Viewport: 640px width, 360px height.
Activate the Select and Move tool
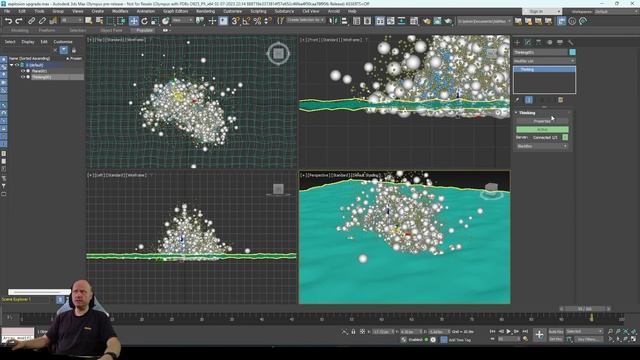click(x=133, y=21)
